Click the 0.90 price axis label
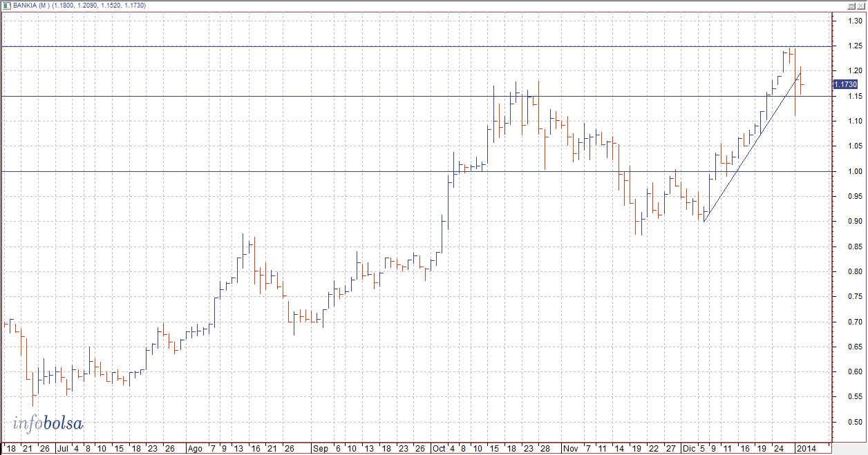Screen dimensions: 868x455 [856, 221]
